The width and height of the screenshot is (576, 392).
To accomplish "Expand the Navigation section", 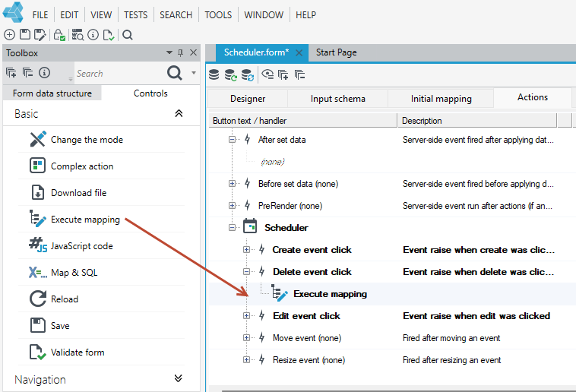I will coord(178,378).
